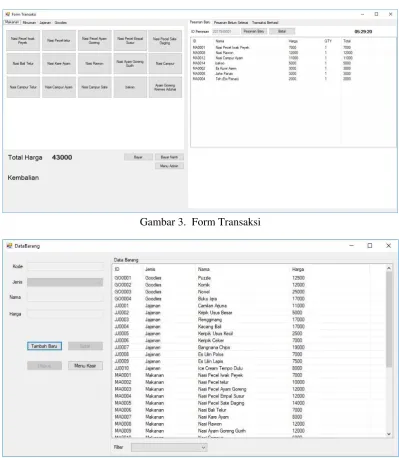Click the Harga input field in DataBarang

coord(65,314)
